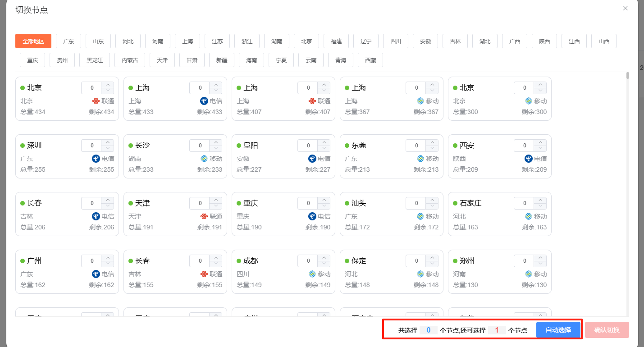Click the Mobile icon on 成都 card
Image resolution: width=644 pixels, height=347 pixels.
(312, 274)
